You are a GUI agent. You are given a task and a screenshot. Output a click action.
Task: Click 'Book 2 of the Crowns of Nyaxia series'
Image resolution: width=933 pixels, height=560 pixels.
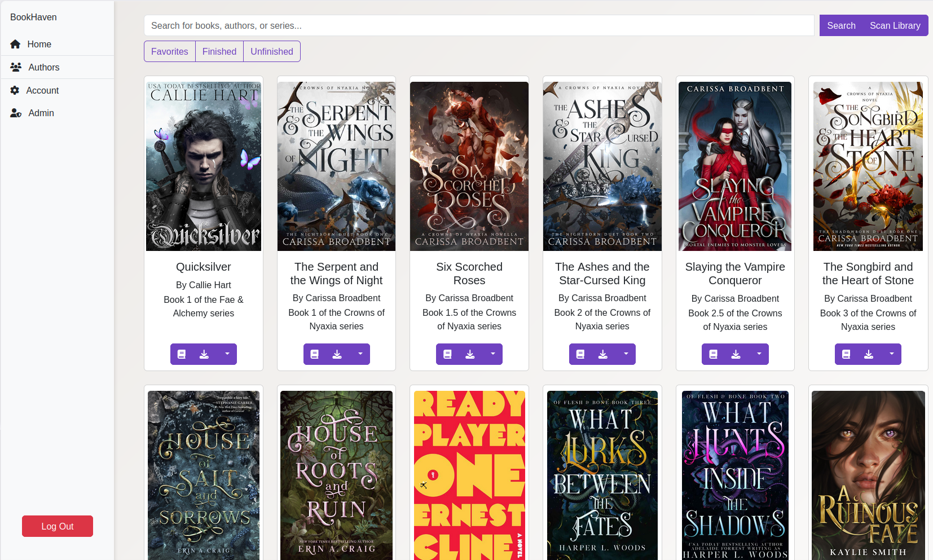pos(602,319)
